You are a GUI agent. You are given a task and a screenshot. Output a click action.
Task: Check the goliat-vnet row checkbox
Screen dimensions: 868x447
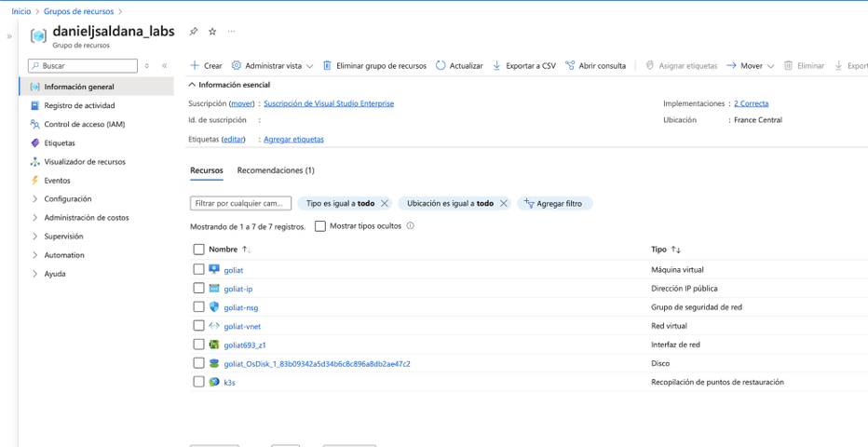(x=198, y=326)
